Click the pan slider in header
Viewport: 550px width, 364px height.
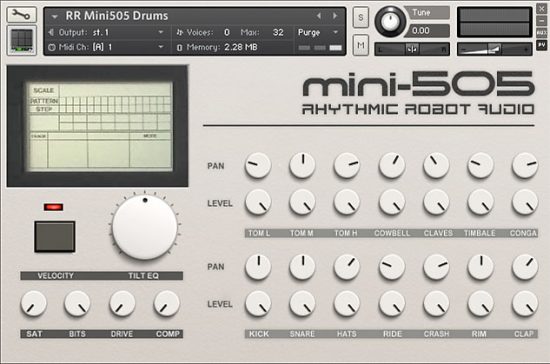(x=412, y=49)
